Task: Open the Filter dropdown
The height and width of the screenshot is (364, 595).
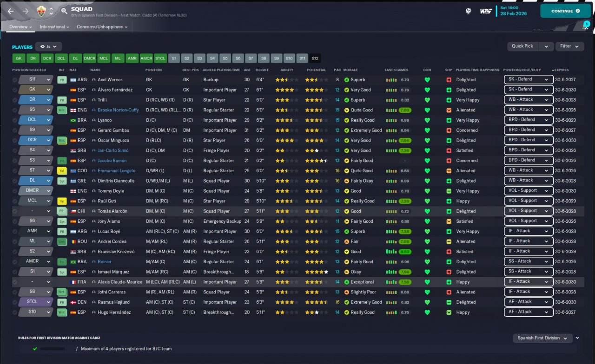Action: pos(570,46)
